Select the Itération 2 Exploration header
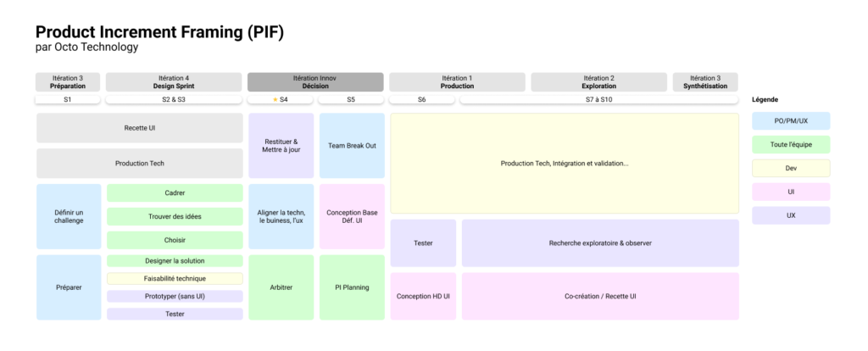 click(598, 82)
